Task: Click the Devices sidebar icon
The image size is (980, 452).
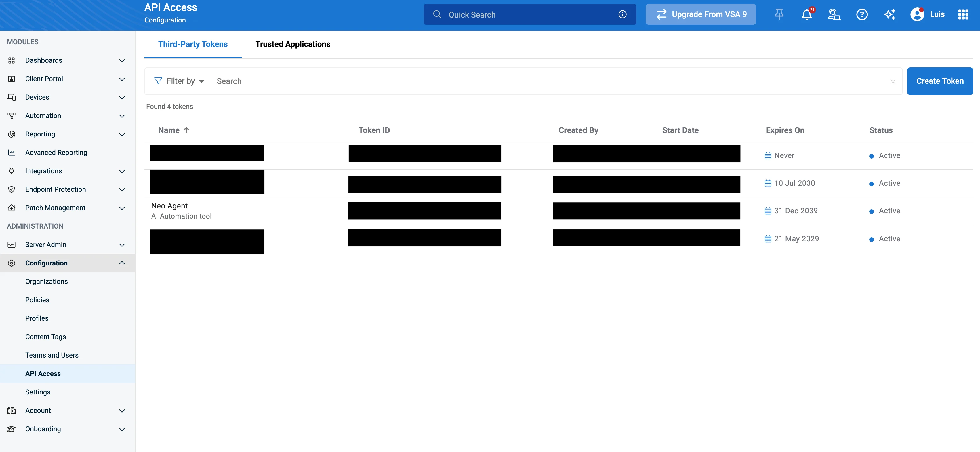Action: pos(12,97)
